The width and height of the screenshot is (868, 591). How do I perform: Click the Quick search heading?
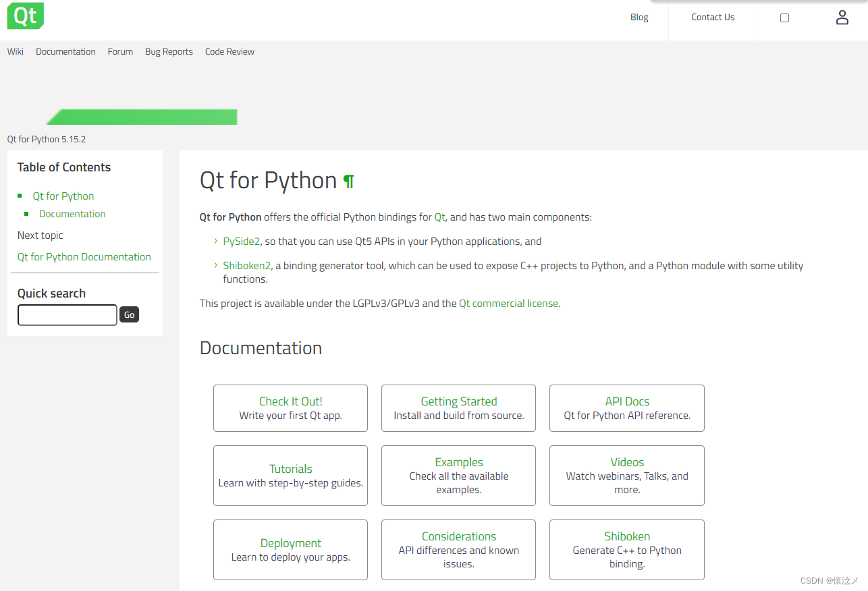(51, 293)
